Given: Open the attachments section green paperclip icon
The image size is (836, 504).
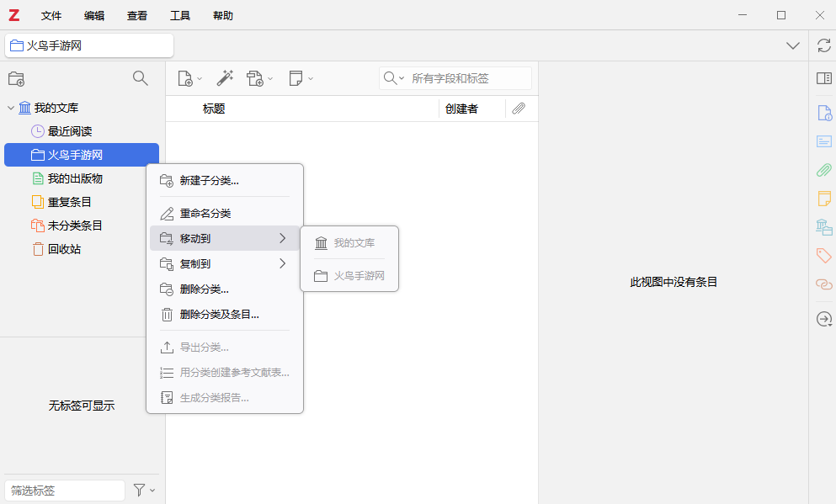Looking at the screenshot, I should pyautogui.click(x=823, y=170).
